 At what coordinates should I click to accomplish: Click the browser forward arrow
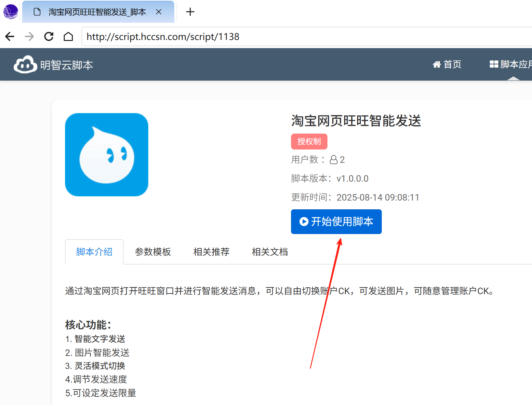tap(29, 36)
